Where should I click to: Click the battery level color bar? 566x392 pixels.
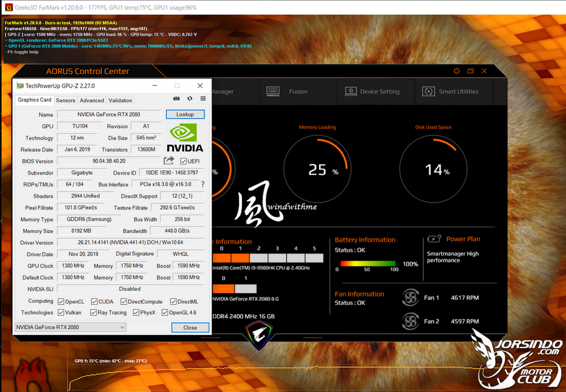pos(368,264)
